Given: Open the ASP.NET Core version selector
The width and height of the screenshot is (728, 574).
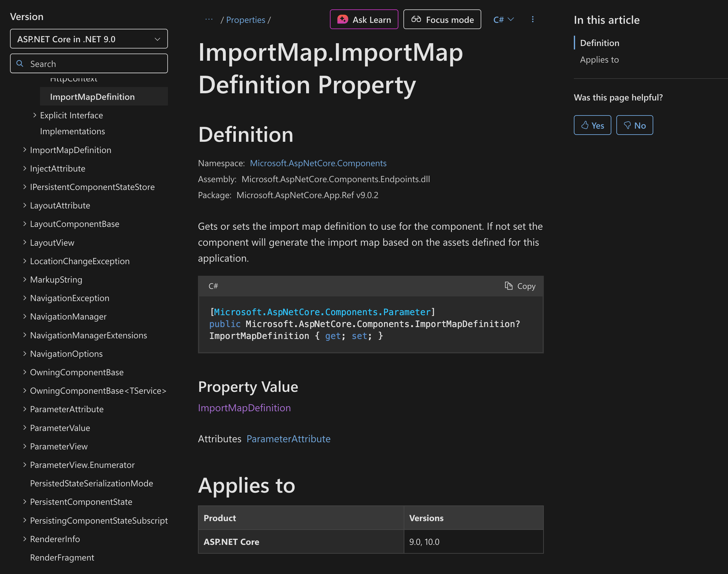Looking at the screenshot, I should click(89, 39).
